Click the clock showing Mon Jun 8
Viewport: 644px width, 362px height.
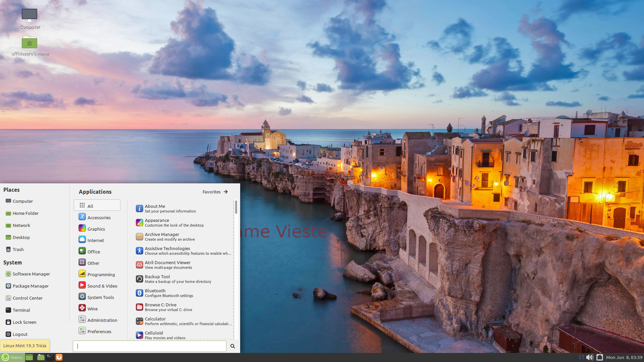pos(624,358)
